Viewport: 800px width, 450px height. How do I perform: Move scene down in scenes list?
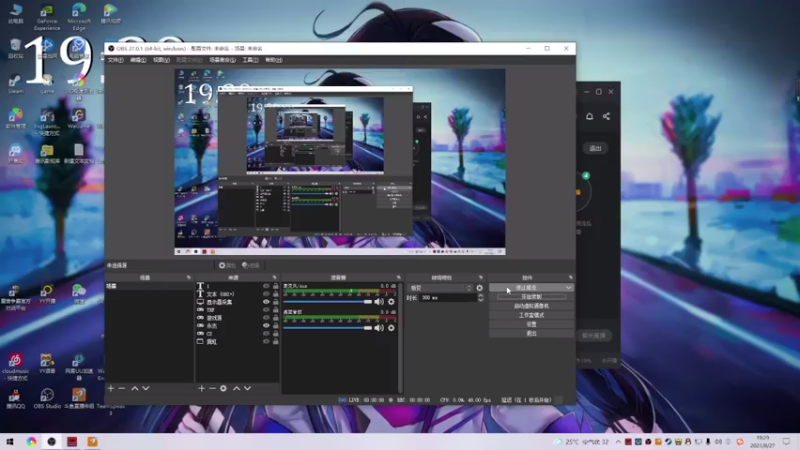(x=146, y=388)
